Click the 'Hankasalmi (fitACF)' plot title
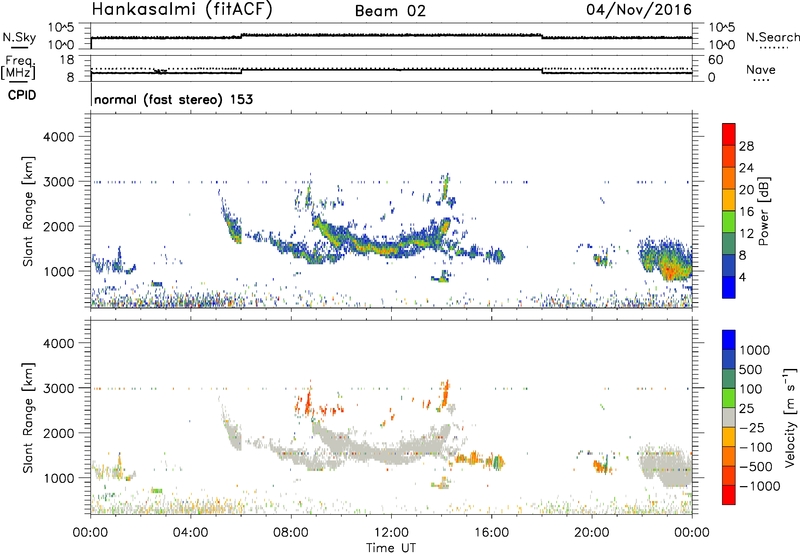800x554 pixels. pos(182,9)
